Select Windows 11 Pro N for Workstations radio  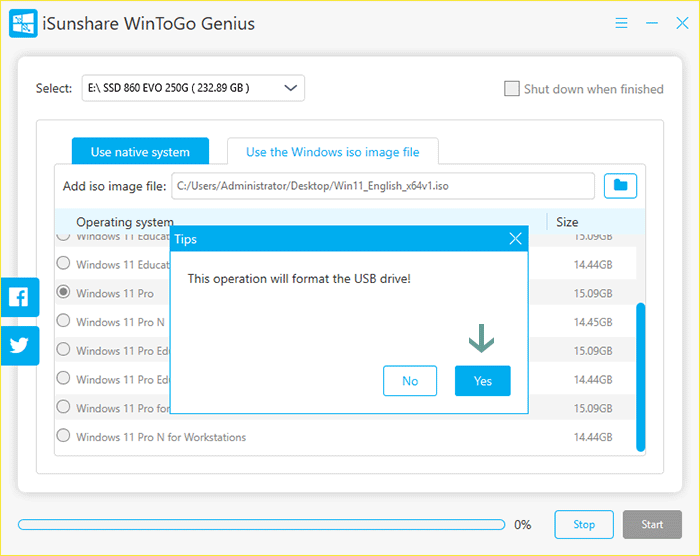tap(63, 435)
